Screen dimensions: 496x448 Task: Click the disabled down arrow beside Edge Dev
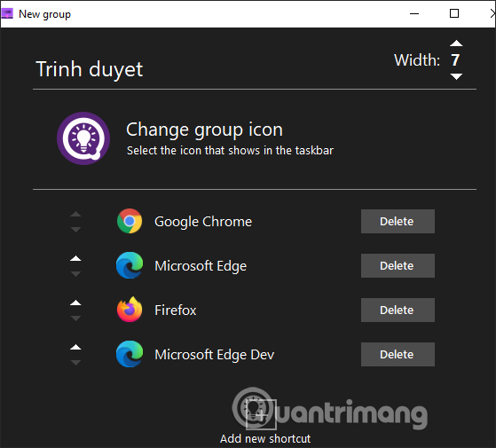point(75,362)
